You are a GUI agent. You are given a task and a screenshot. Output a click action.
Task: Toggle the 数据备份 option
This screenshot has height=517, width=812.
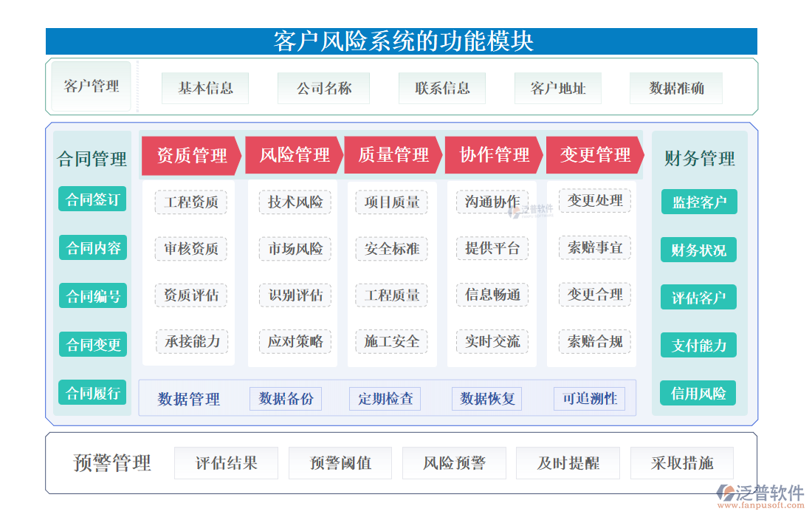tap(286, 399)
